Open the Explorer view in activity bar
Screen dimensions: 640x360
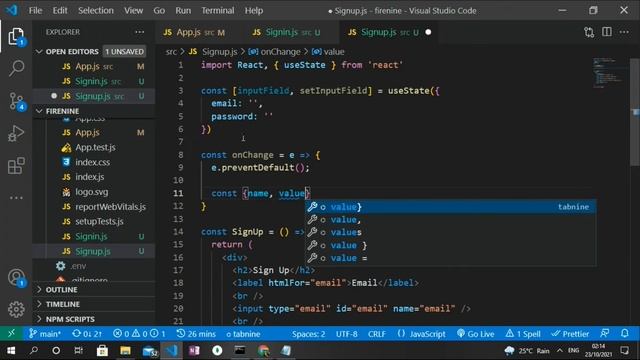16,37
